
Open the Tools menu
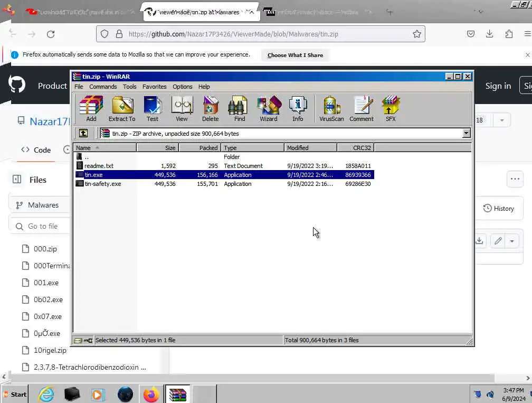(130, 87)
